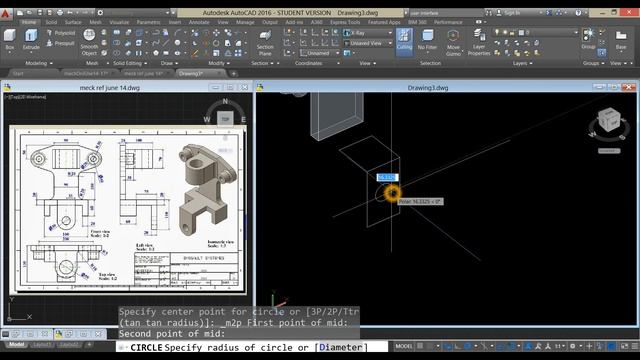
Task: Select the Polysolid tool
Action: click(x=61, y=33)
